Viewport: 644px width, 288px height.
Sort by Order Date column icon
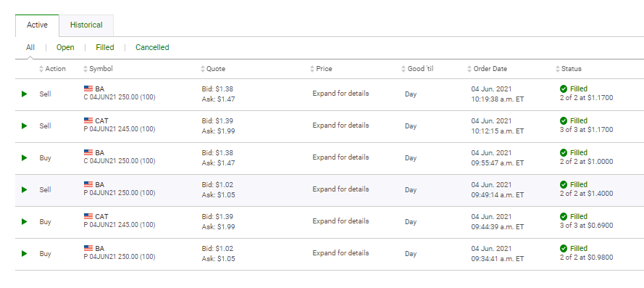tap(469, 69)
